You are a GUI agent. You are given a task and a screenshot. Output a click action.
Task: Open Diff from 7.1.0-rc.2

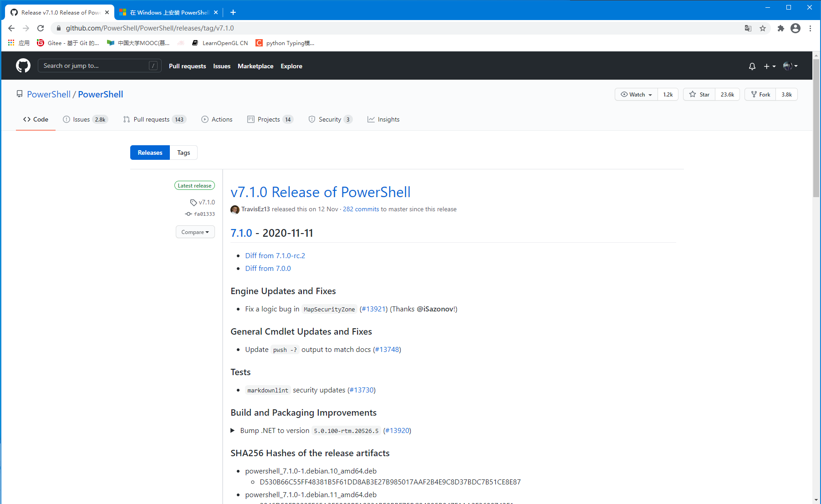click(275, 255)
